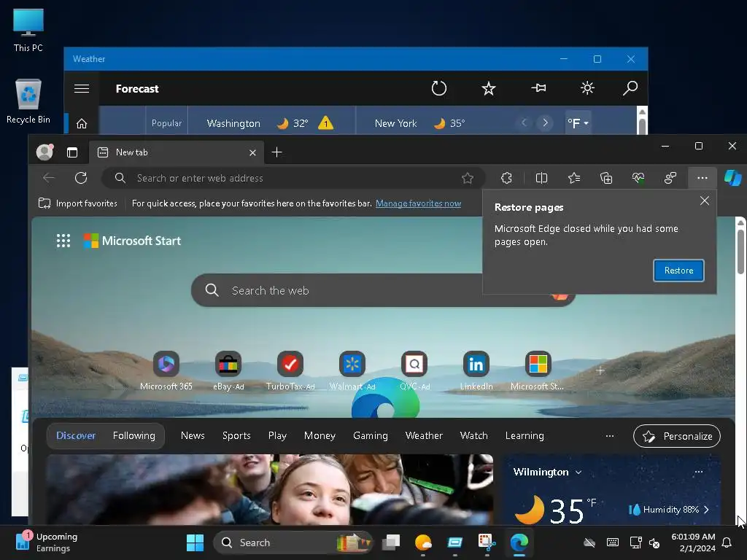This screenshot has width=747, height=560.
Task: Go to Weather Home icon
Action: pyautogui.click(x=82, y=124)
